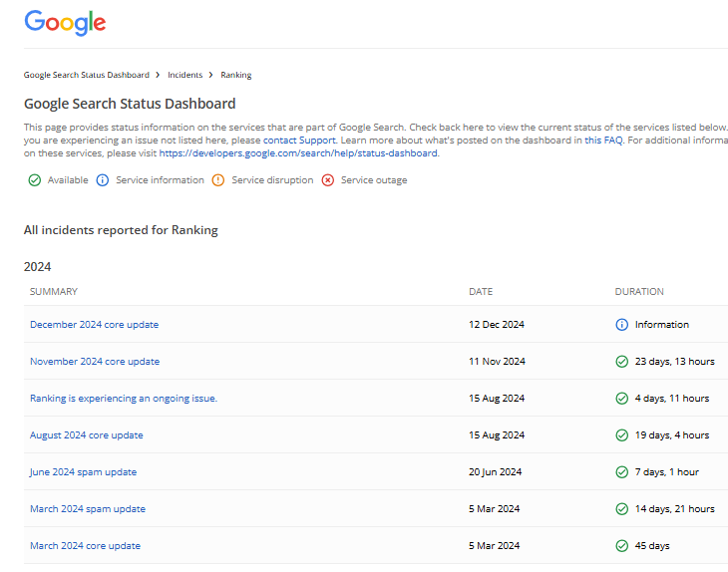The width and height of the screenshot is (728, 572).
Task: Click the 45 days duration
Action: tap(652, 545)
